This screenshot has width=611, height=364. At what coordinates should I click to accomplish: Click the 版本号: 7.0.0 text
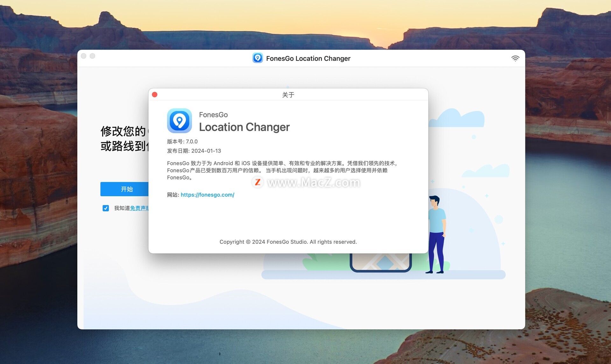(182, 141)
